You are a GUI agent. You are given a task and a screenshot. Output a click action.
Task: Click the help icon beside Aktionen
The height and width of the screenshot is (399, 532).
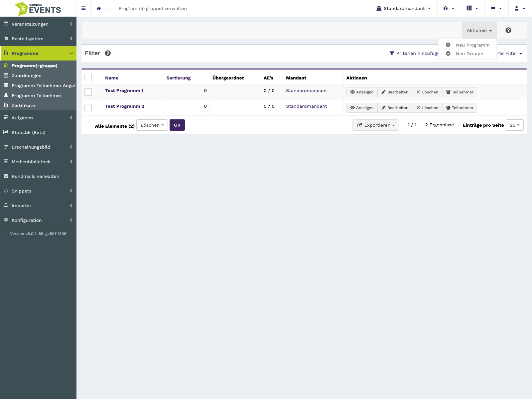tap(508, 30)
